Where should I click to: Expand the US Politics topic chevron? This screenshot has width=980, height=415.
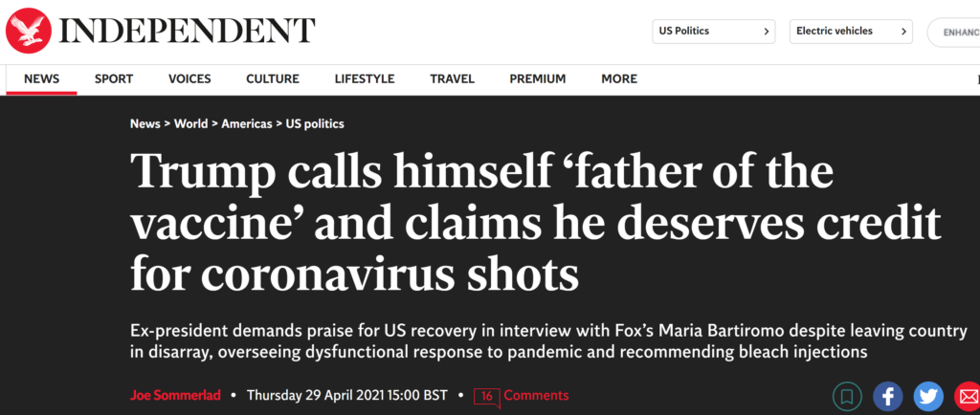tap(767, 32)
